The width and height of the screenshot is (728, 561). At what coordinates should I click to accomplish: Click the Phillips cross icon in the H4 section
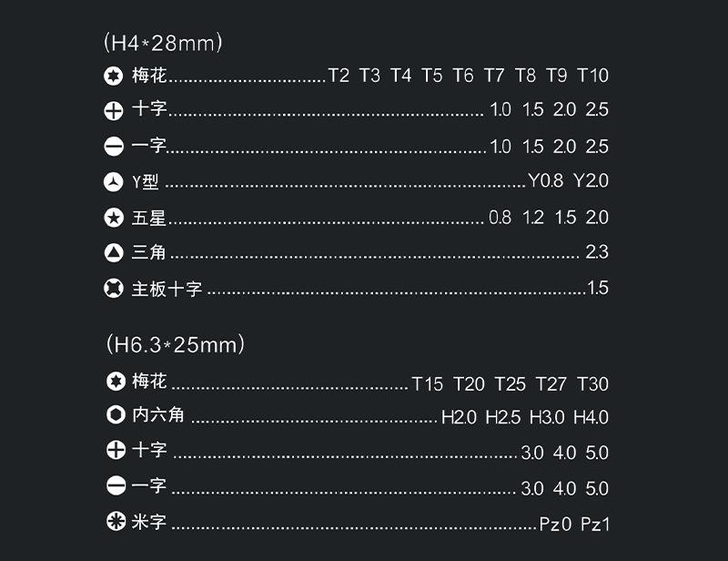tap(113, 111)
